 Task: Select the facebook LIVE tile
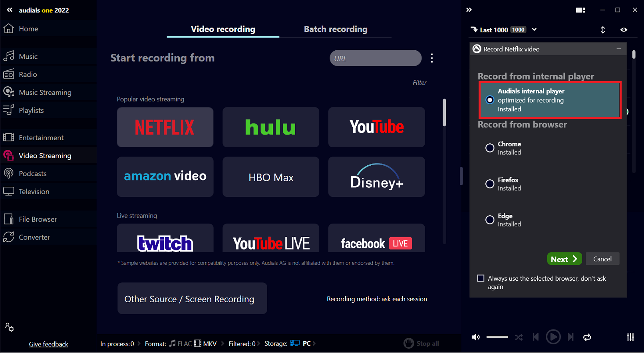(x=377, y=238)
